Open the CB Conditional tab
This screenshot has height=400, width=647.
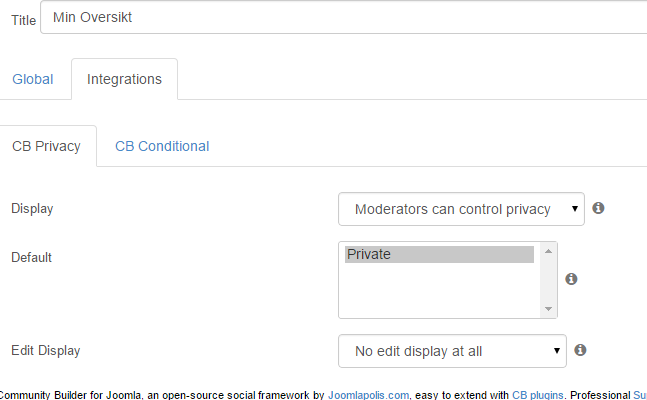coord(162,146)
